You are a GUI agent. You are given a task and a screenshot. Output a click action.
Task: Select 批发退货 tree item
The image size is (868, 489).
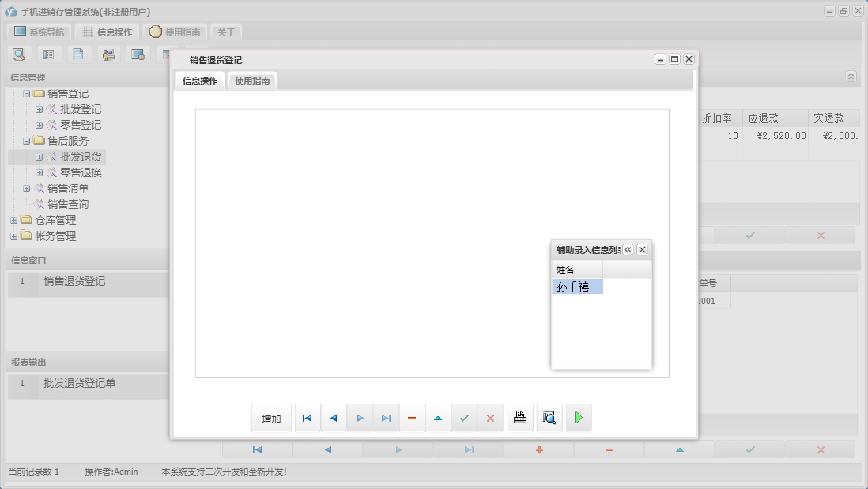81,157
